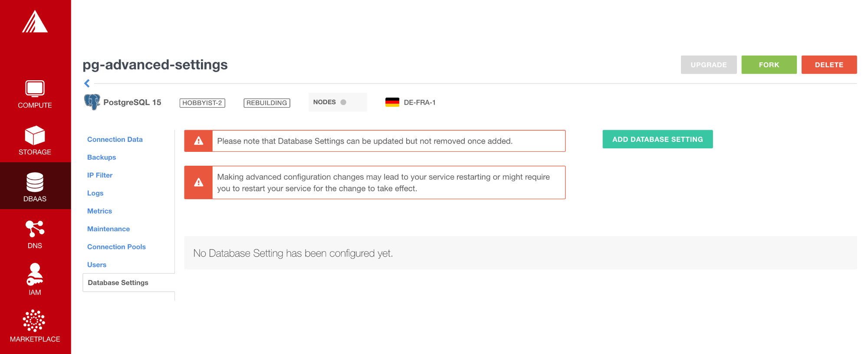Click the PostgreSQL elephant icon
868x354 pixels.
click(x=92, y=102)
